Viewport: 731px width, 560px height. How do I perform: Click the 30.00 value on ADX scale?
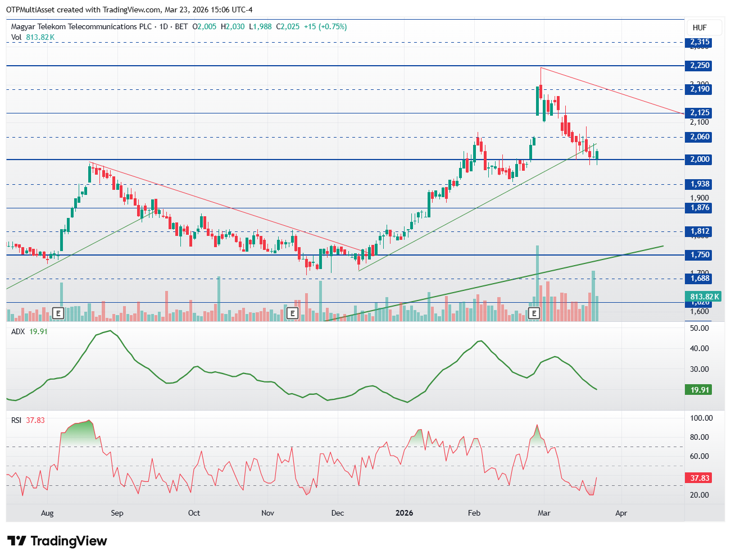click(700, 369)
